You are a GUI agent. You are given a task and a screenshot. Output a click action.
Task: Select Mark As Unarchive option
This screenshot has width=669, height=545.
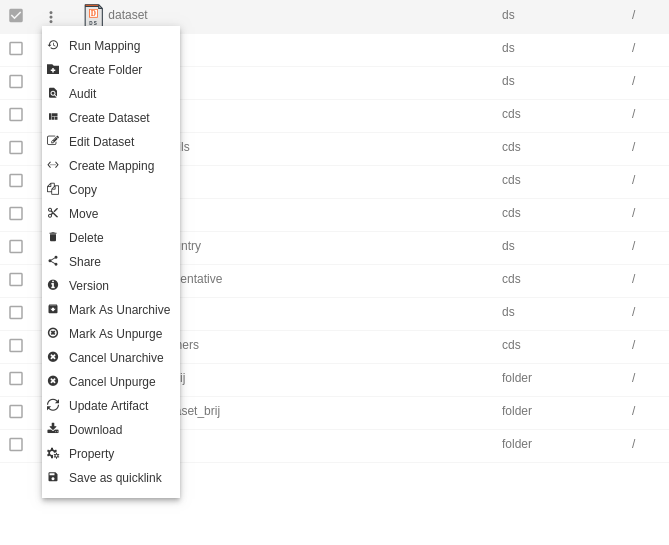pyautogui.click(x=119, y=309)
